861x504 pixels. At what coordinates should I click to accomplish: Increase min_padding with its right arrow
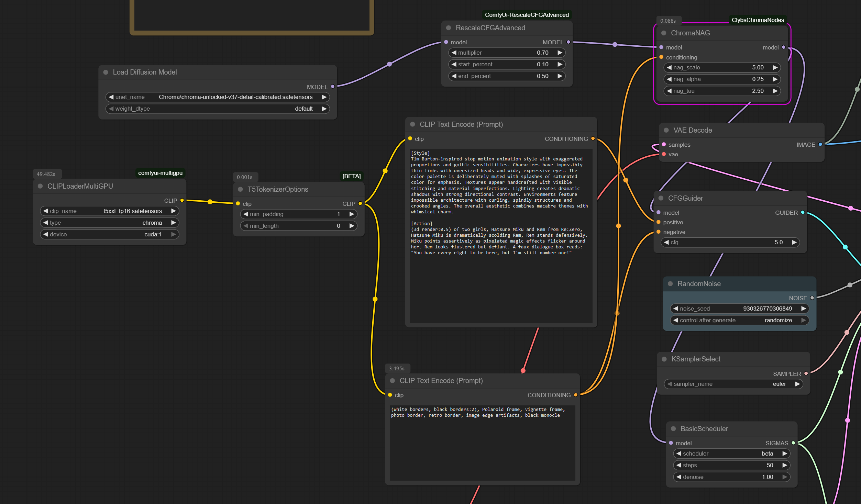(352, 214)
